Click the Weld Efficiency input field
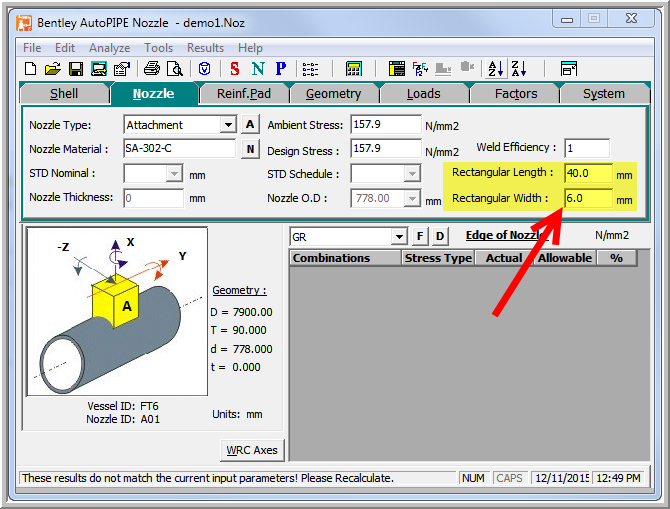Image resolution: width=670 pixels, height=509 pixels. click(x=587, y=148)
